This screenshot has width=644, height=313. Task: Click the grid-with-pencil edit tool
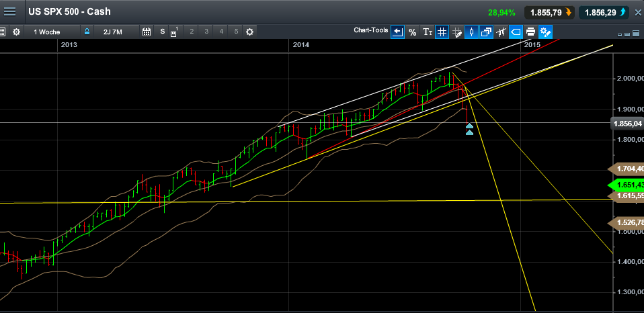click(x=456, y=32)
